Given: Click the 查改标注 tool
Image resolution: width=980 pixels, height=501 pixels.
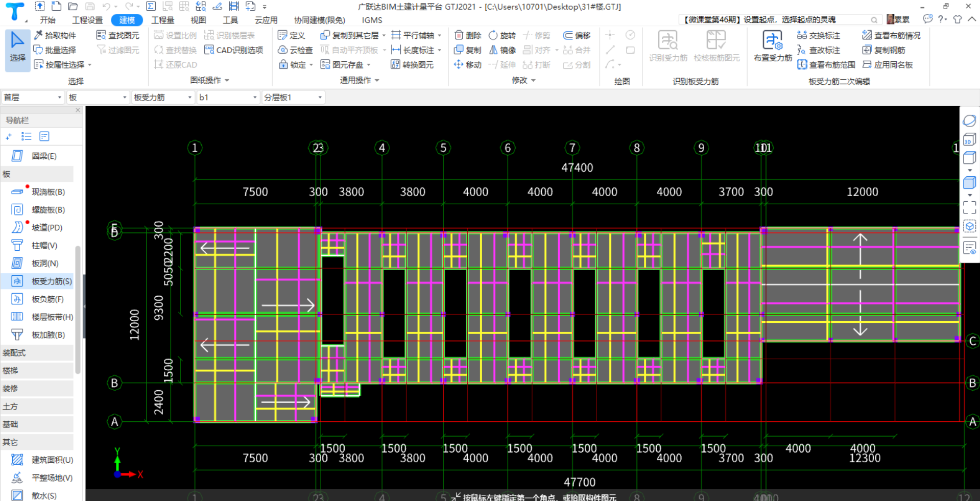Looking at the screenshot, I should 819,50.
